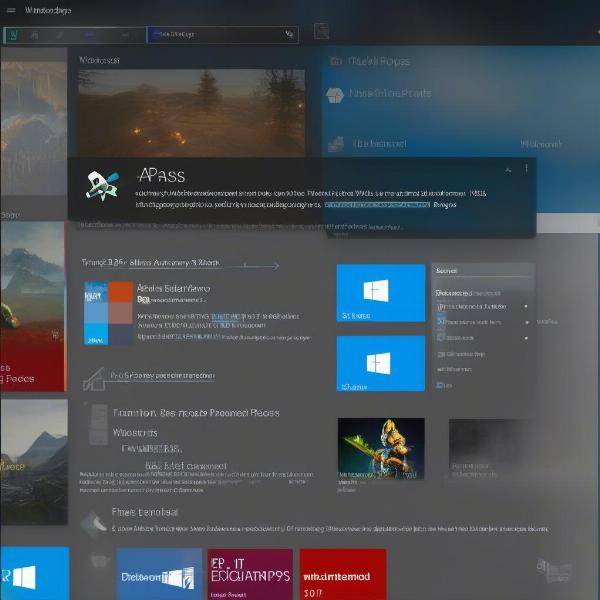Viewport: 600px width, 600px height.
Task: Click the APass heading text
Action: [x=161, y=176]
